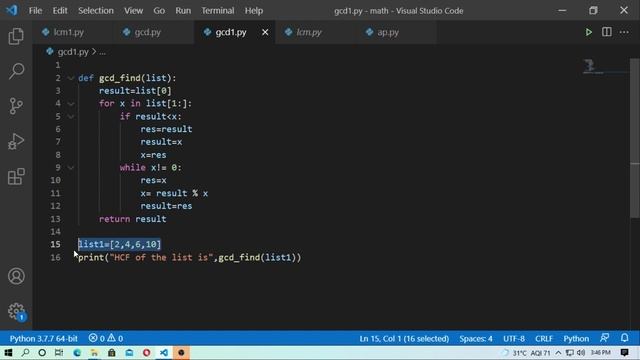Open File Explorer from the taskbar

tap(94, 353)
